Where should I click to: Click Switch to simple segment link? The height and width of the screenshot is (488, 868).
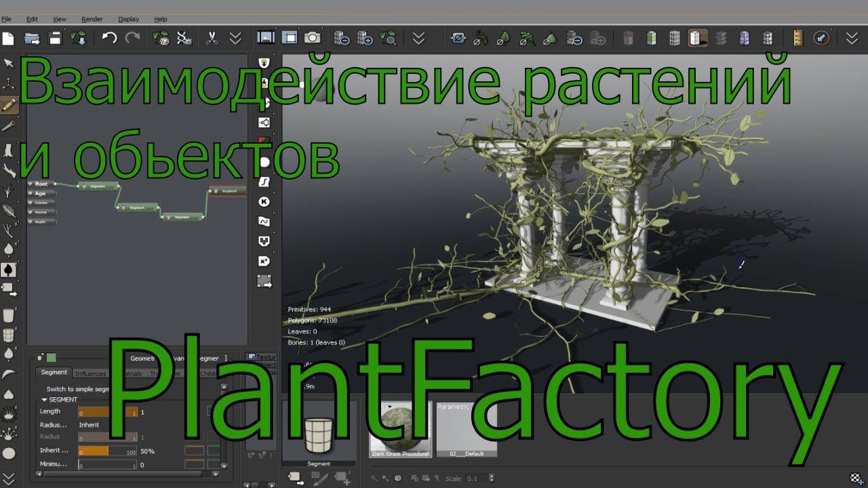click(x=78, y=389)
